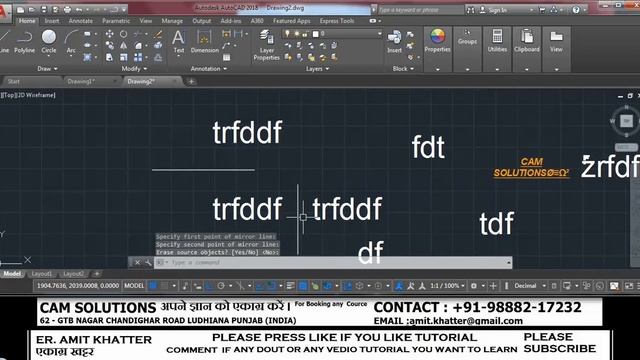Expand the Layers panel
Viewport: 640px width, 360px height.
[317, 69]
